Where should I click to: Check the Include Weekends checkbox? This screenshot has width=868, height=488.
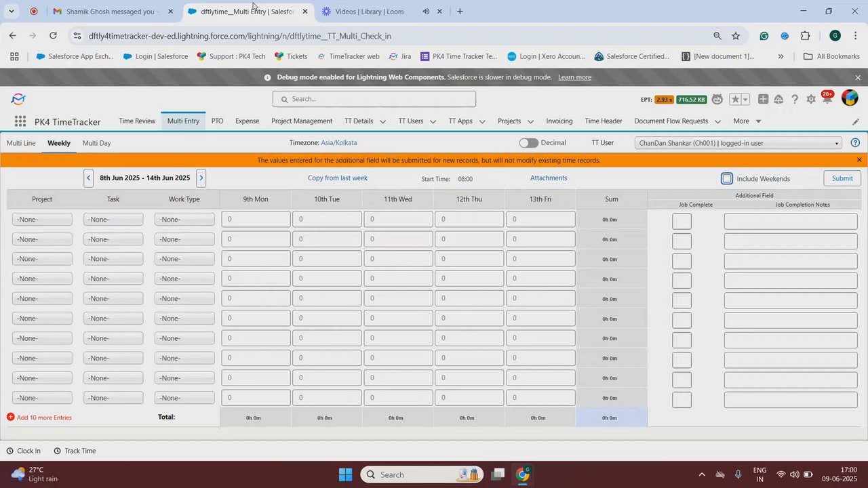coord(727,179)
